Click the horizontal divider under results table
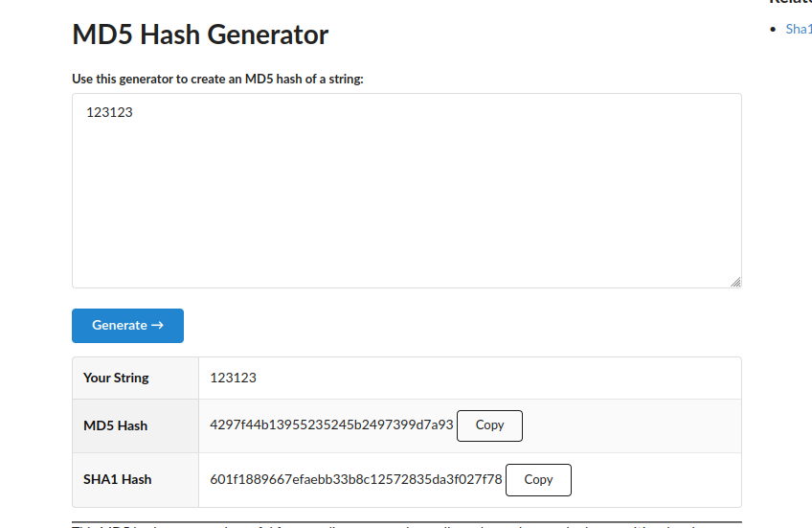The height and width of the screenshot is (528, 812). 407,522
